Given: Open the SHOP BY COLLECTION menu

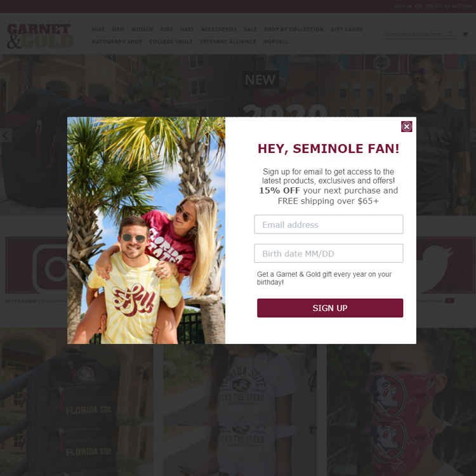Looking at the screenshot, I should point(294,29).
